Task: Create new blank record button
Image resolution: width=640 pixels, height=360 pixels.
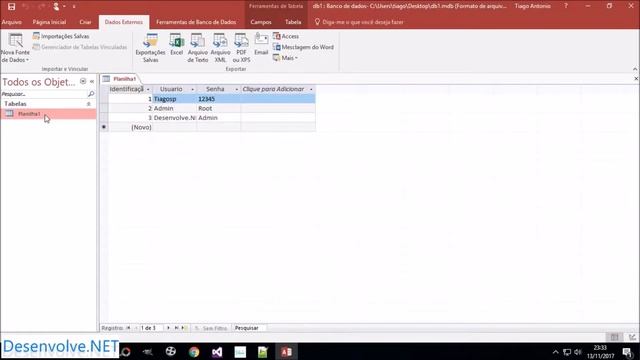Action: tap(184, 328)
